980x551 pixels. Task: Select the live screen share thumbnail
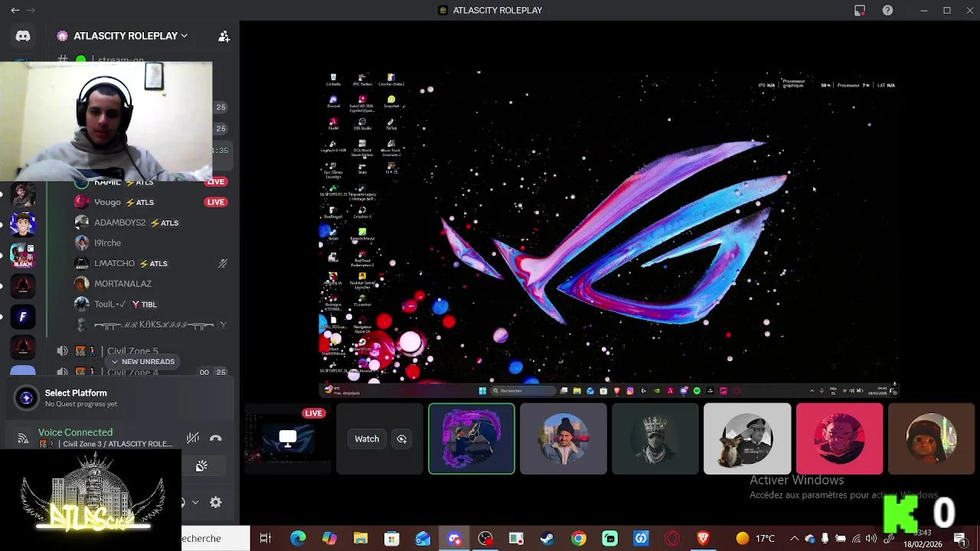point(287,439)
